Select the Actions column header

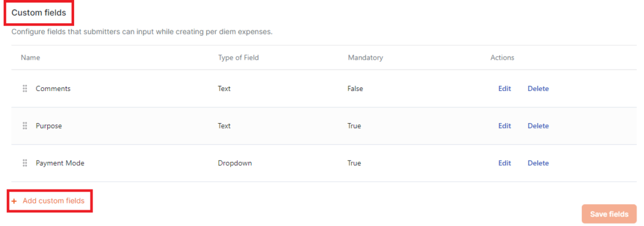coord(502,58)
